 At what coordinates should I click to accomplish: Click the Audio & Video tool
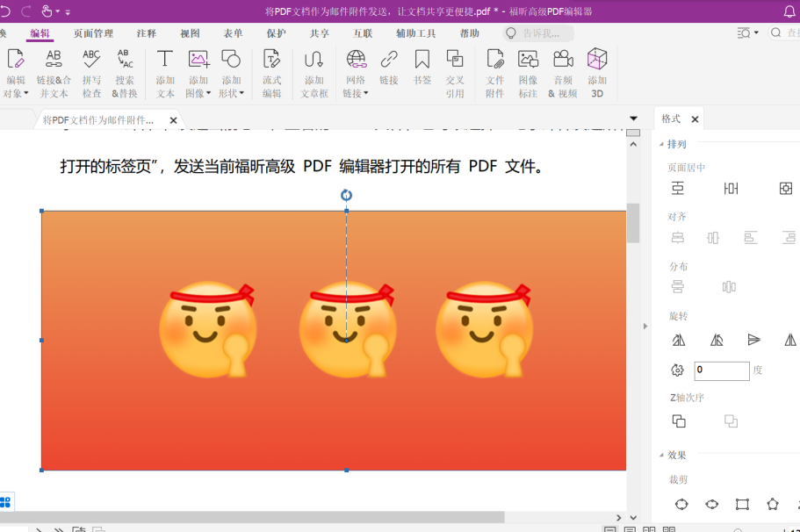coord(563,72)
